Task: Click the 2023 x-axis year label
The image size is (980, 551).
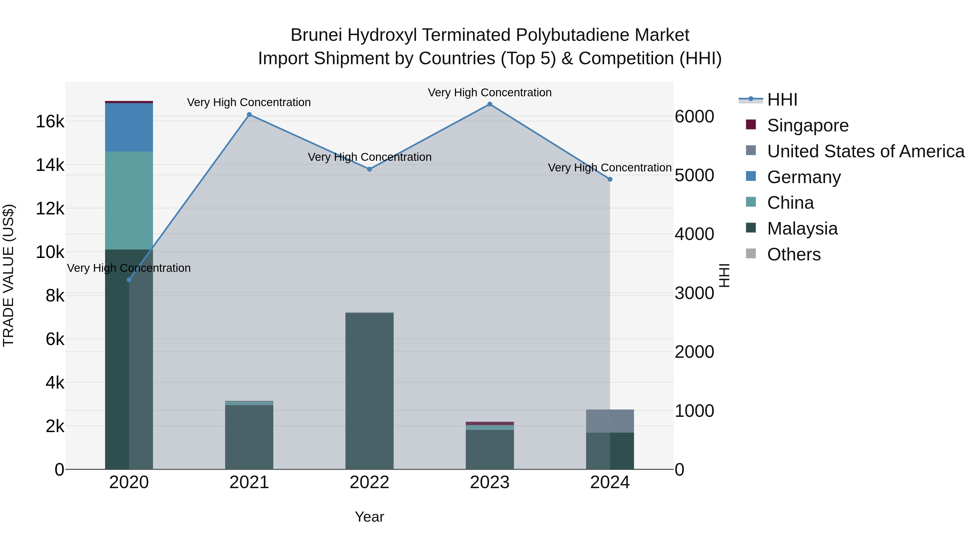Action: point(490,482)
